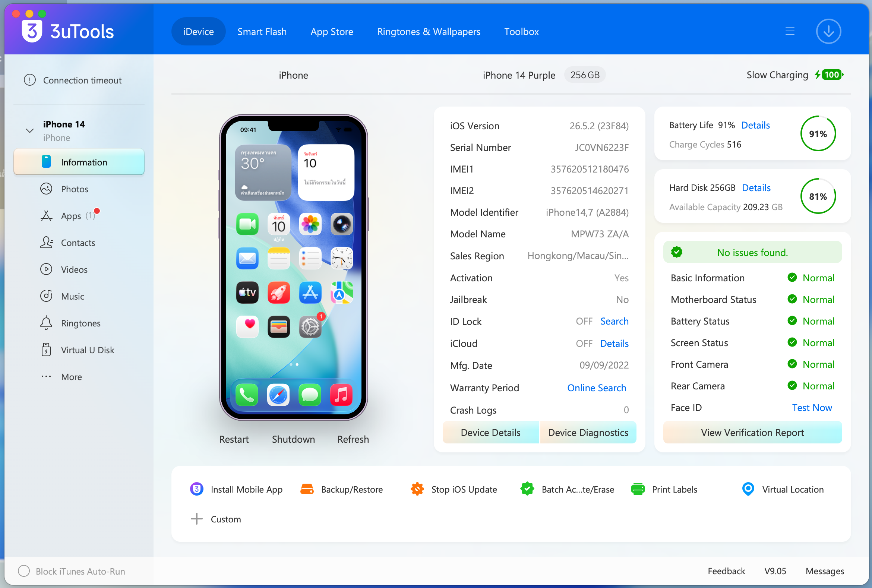Go to the App Store tab
This screenshot has height=588, width=872.
click(332, 32)
